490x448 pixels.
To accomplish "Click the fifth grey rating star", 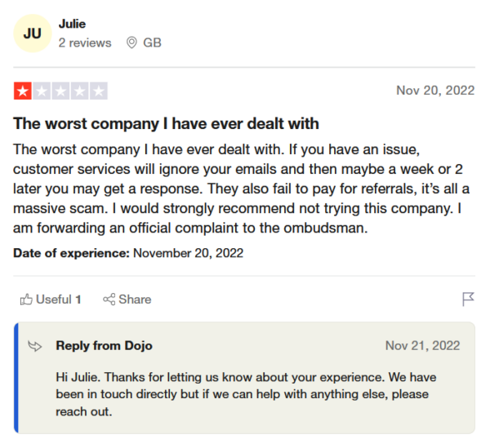I will [x=98, y=91].
